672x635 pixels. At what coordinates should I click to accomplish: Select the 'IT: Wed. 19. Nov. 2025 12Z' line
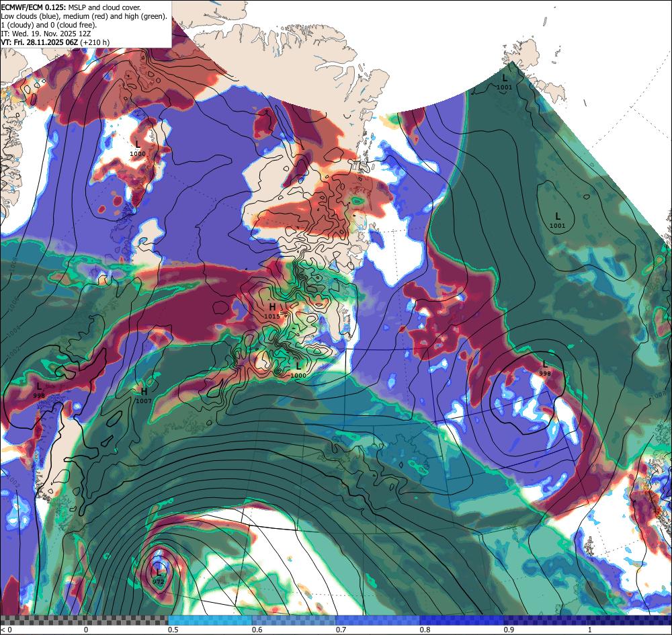pos(46,33)
